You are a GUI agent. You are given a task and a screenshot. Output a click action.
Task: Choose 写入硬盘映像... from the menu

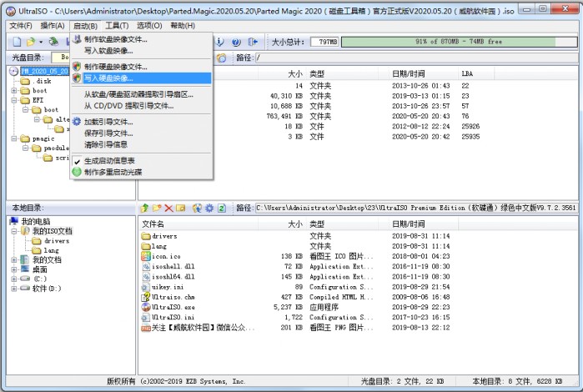[141, 78]
